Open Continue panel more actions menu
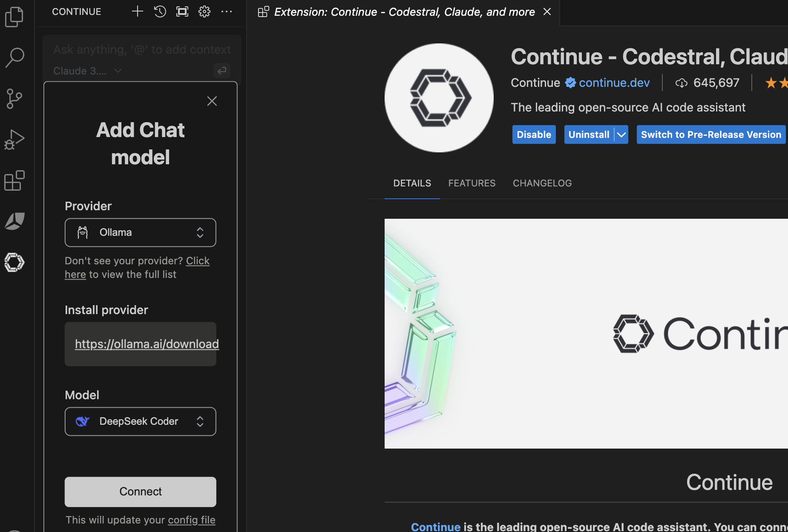The width and height of the screenshot is (788, 532). 227,11
